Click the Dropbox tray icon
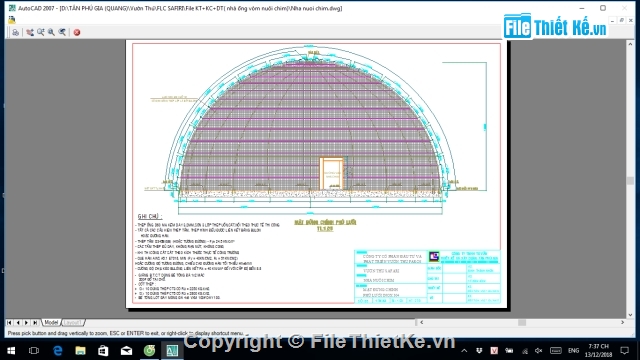Image resolution: width=640 pixels, height=360 pixels. 479,351
